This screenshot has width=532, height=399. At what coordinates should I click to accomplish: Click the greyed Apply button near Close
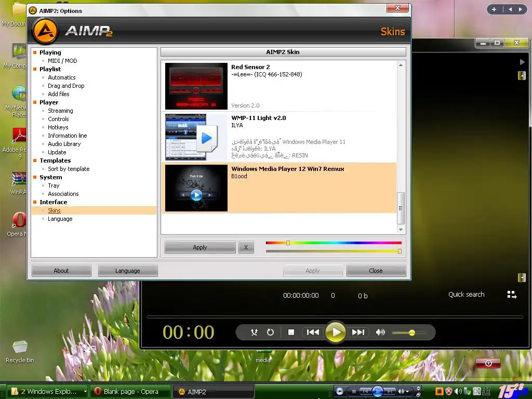coord(312,270)
